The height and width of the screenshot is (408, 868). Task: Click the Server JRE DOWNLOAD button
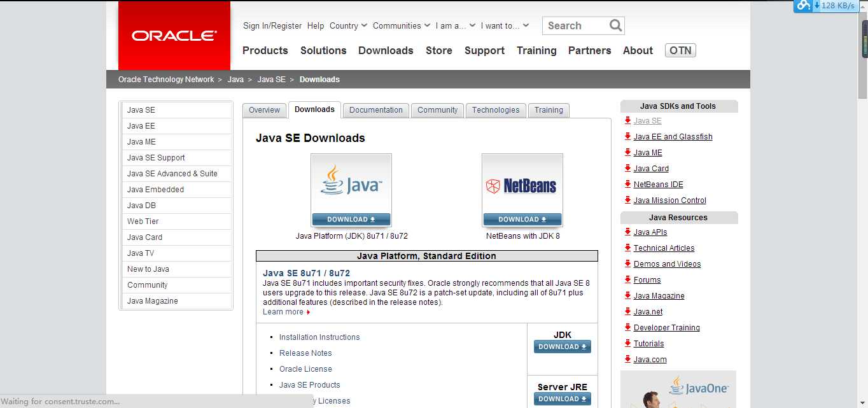point(563,399)
